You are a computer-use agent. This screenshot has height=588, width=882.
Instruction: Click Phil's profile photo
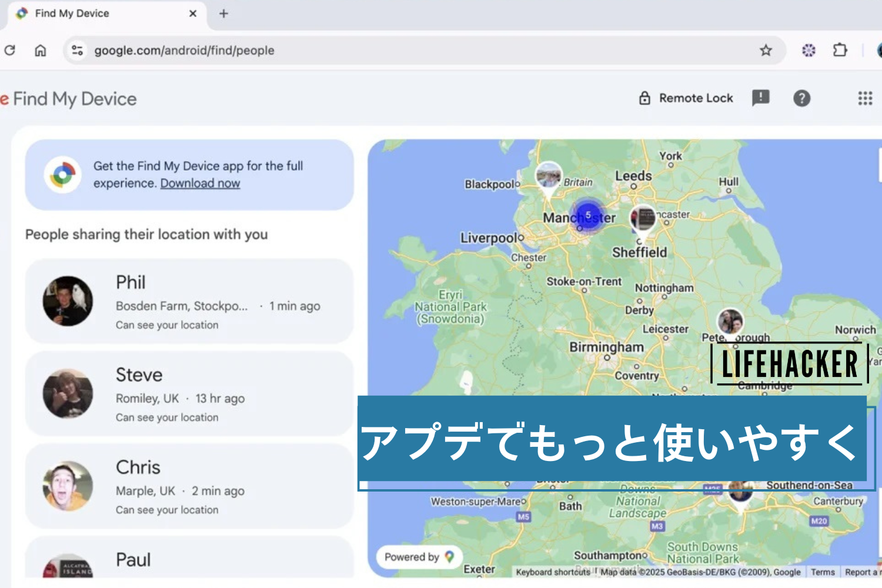[x=68, y=301]
